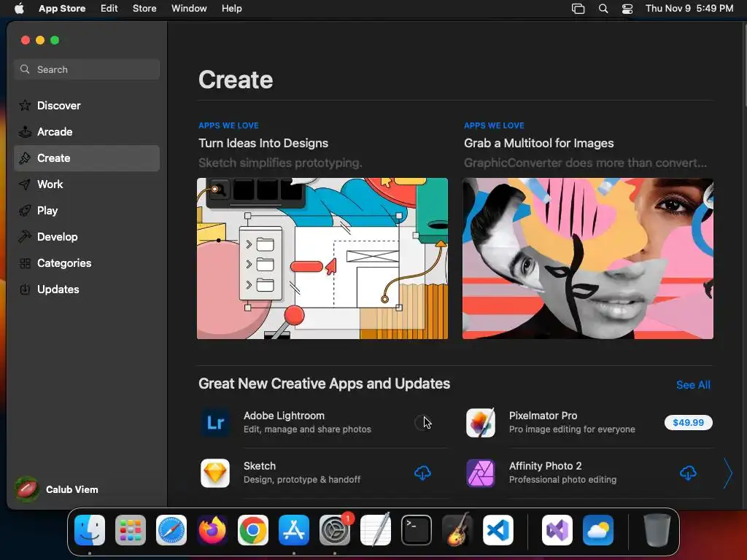Go to Arcade in the sidebar

(x=87, y=132)
